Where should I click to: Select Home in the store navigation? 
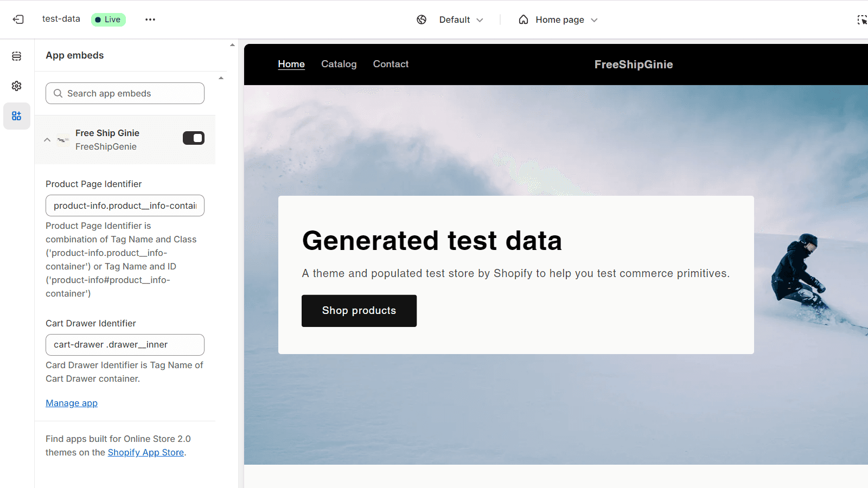[291, 64]
